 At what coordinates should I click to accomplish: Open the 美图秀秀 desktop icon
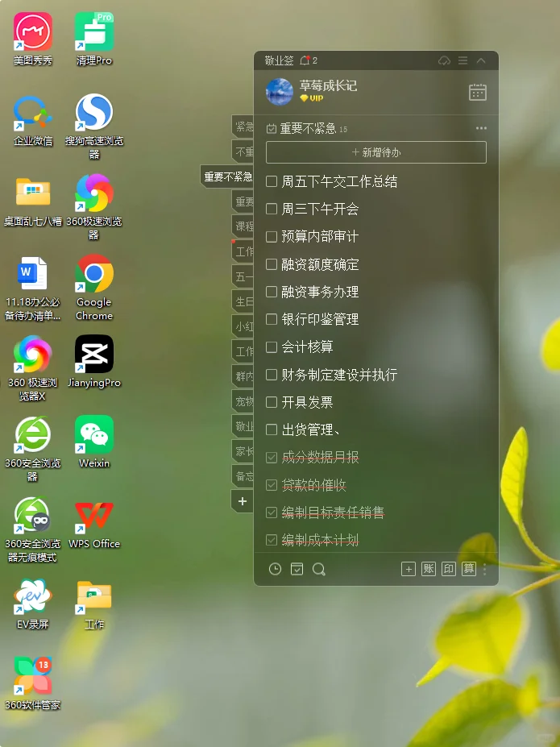[33, 39]
